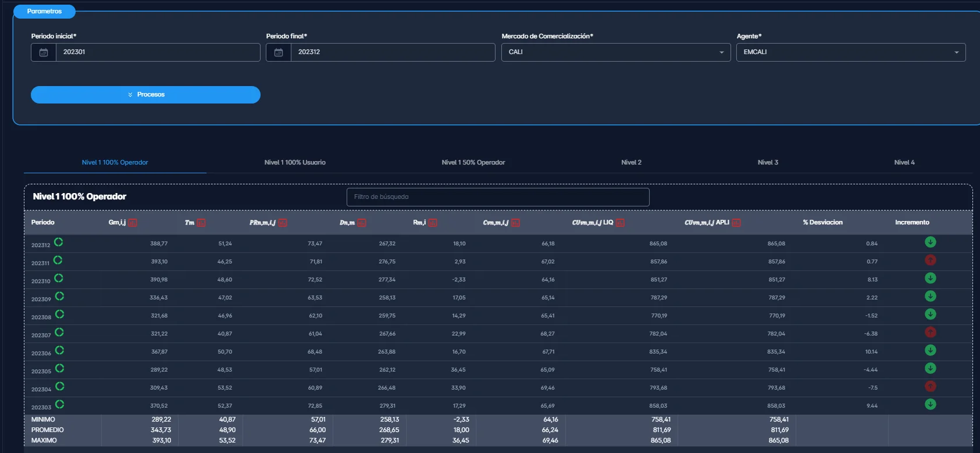This screenshot has height=453, width=980.
Task: Open the chart icon beside Tm column
Action: [201, 223]
